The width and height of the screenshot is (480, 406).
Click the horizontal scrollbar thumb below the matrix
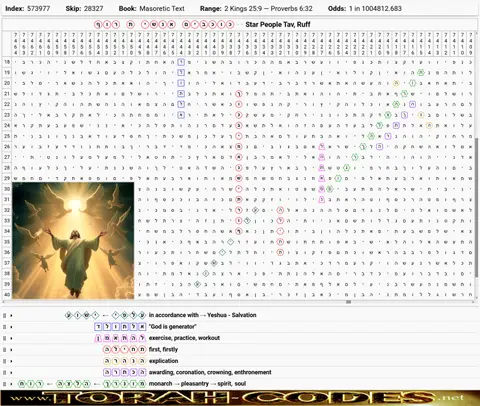click(x=348, y=302)
